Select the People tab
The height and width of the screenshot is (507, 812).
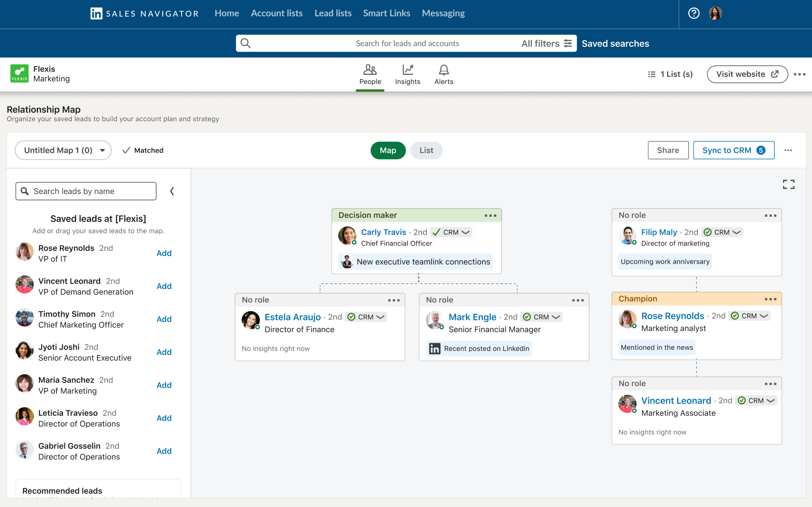pyautogui.click(x=370, y=75)
